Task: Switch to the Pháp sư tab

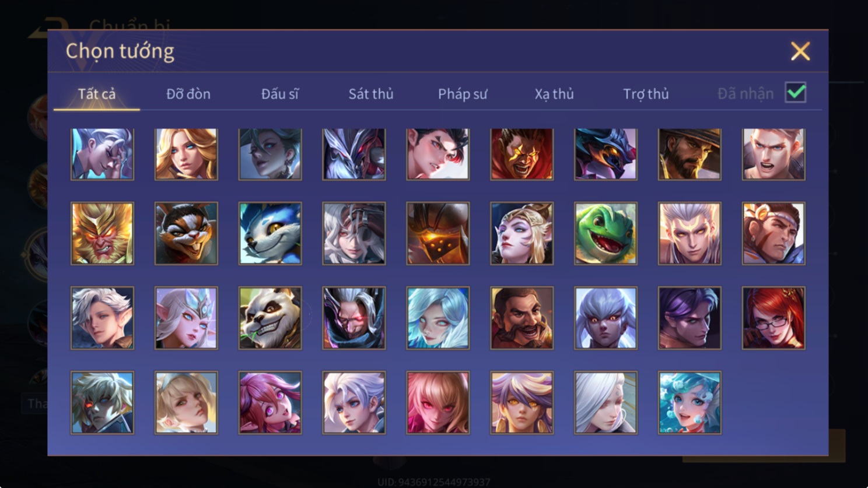Action: tap(463, 94)
